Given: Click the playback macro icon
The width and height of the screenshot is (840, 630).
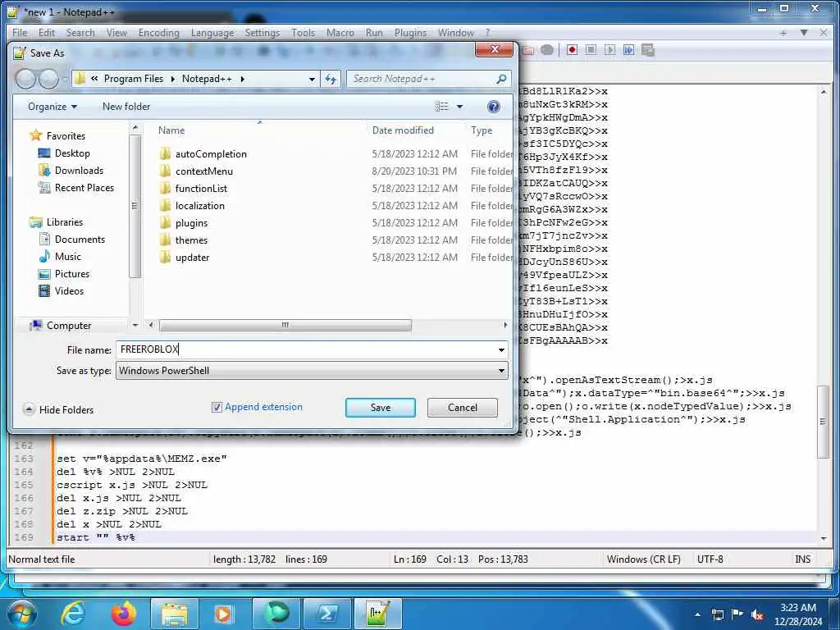Looking at the screenshot, I should click(609, 50).
